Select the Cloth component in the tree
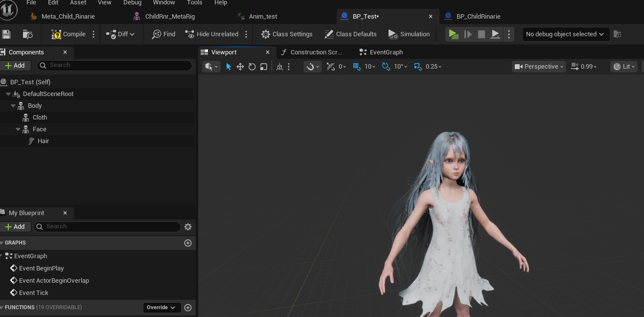Image resolution: width=644 pixels, height=317 pixels. coord(40,117)
